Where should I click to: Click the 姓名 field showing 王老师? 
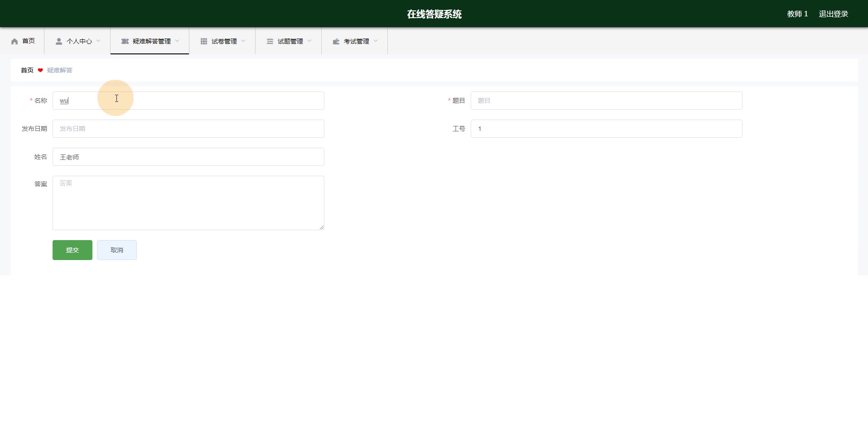[x=188, y=157]
